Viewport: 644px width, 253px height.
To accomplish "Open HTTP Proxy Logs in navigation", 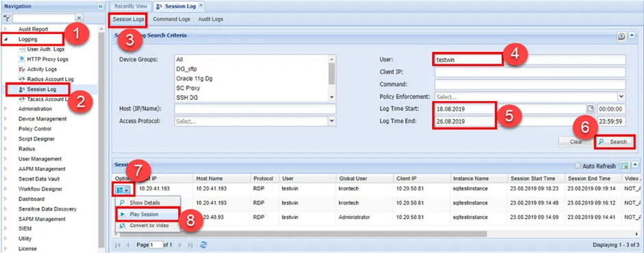I will click(48, 59).
